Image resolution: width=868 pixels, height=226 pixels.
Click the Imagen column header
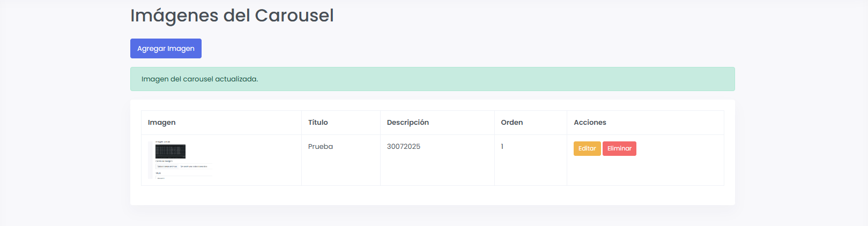[162, 123]
